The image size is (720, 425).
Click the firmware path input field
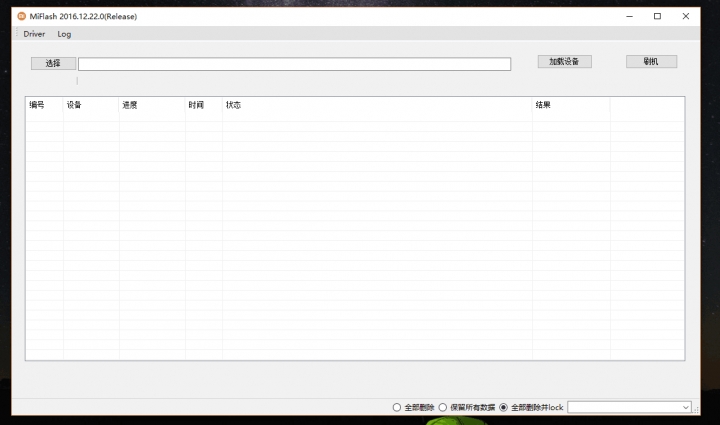[294, 64]
